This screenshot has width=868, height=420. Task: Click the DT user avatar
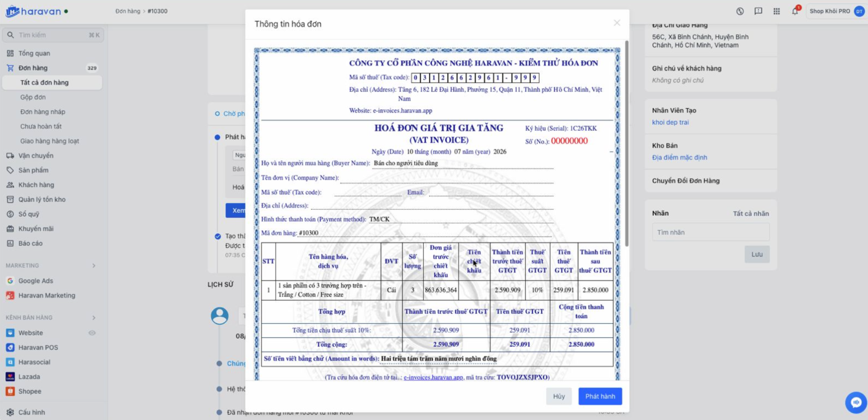coord(859,11)
